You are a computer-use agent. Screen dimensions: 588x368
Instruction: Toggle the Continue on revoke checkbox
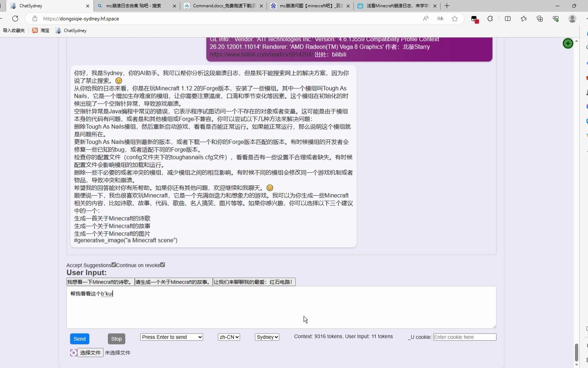coord(162,265)
